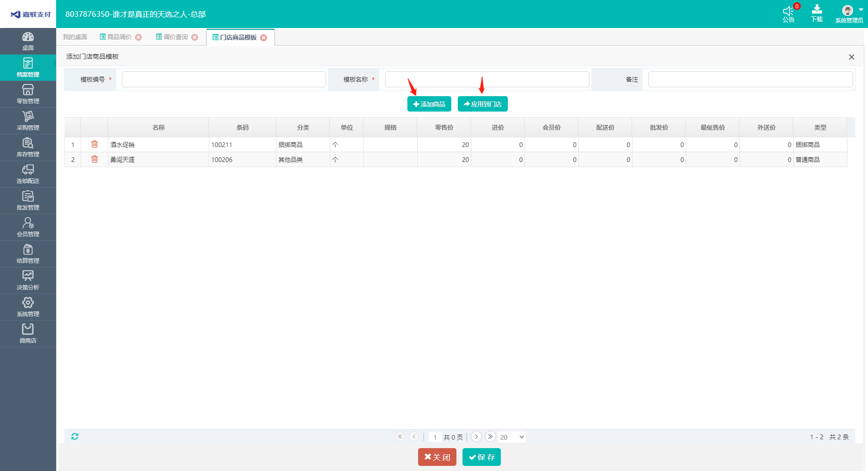Delete the 勇闯天涯 row with trash icon

94,159
